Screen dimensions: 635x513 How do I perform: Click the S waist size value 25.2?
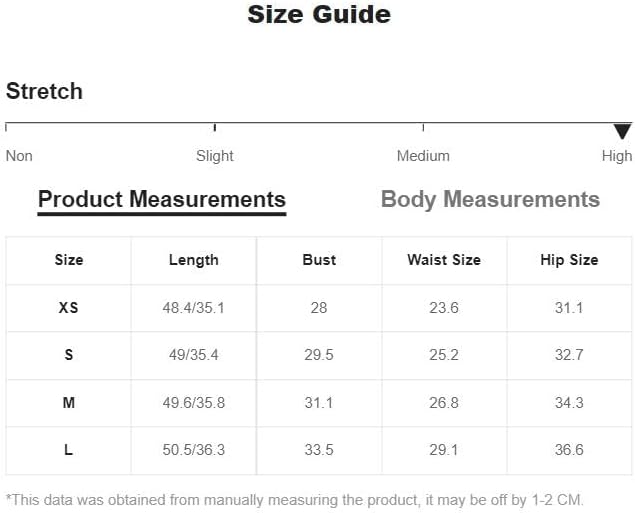(x=444, y=355)
